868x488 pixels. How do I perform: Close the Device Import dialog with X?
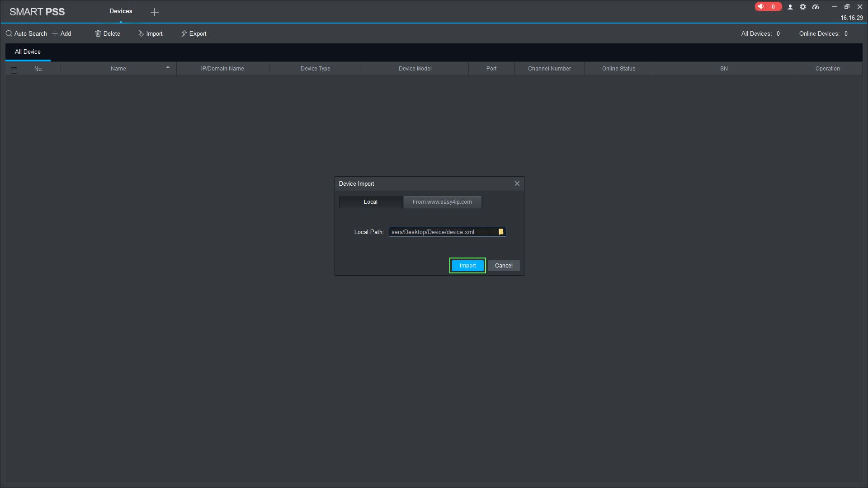pos(517,183)
